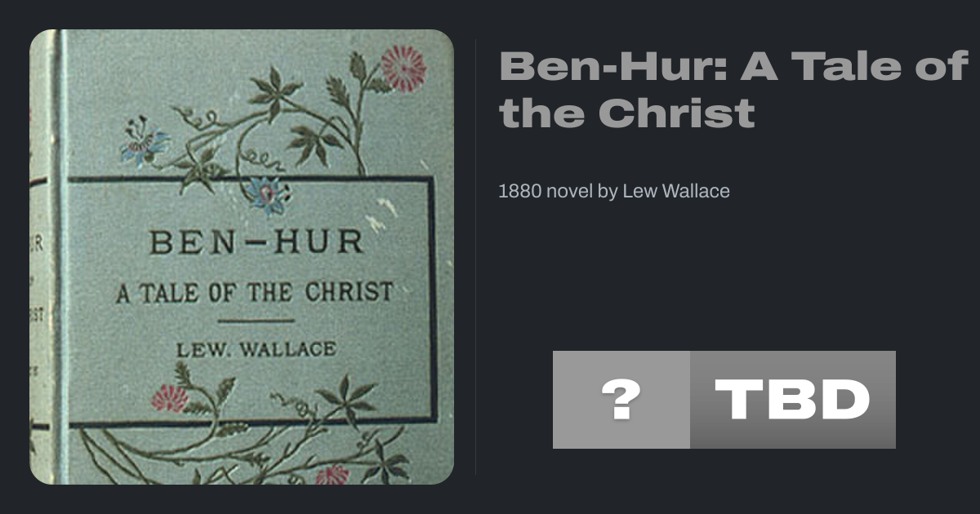980x514 pixels.
Task: Click the heading Ben-Hur: A Tale of the Christ
Action: point(733,89)
